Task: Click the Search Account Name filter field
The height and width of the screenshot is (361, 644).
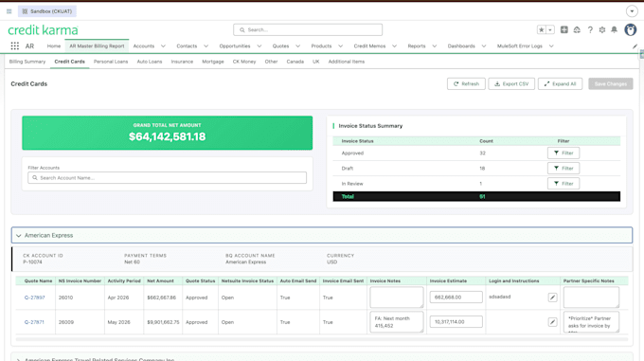Action: point(168,178)
